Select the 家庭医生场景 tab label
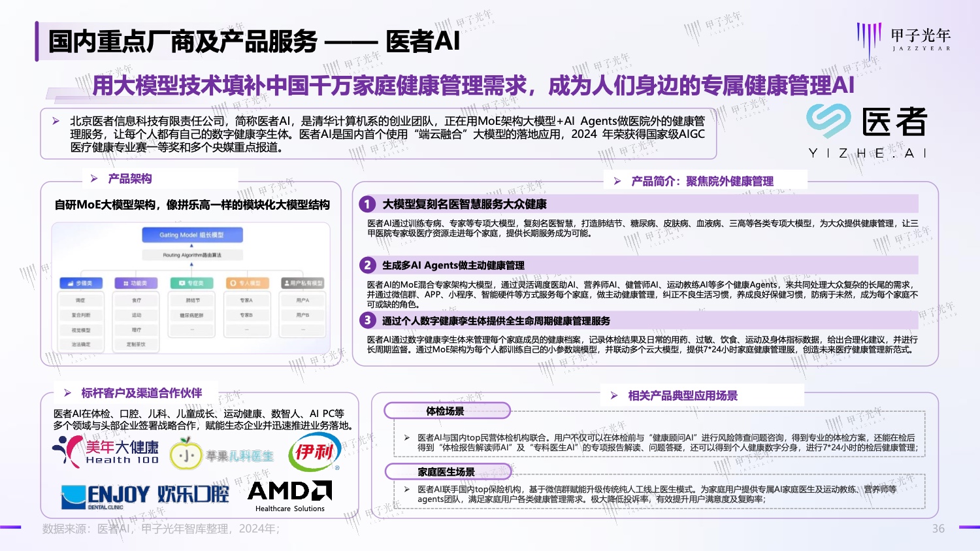Image resolution: width=980 pixels, height=551 pixels. (x=447, y=471)
